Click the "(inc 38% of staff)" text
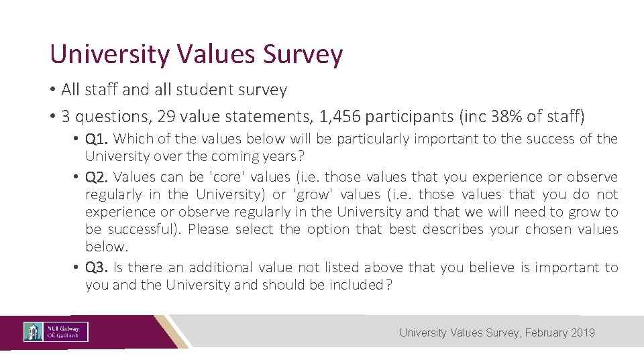This screenshot has width=644, height=362. (521, 117)
